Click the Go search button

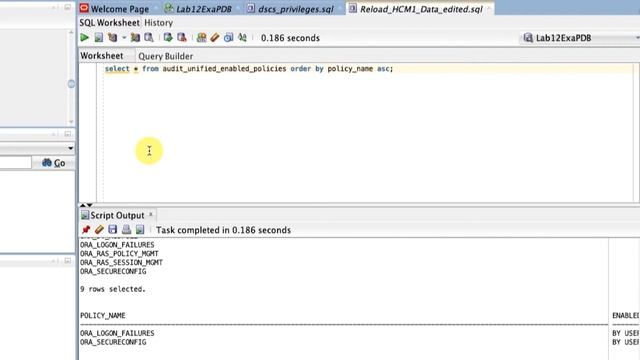pyautogui.click(x=54, y=163)
